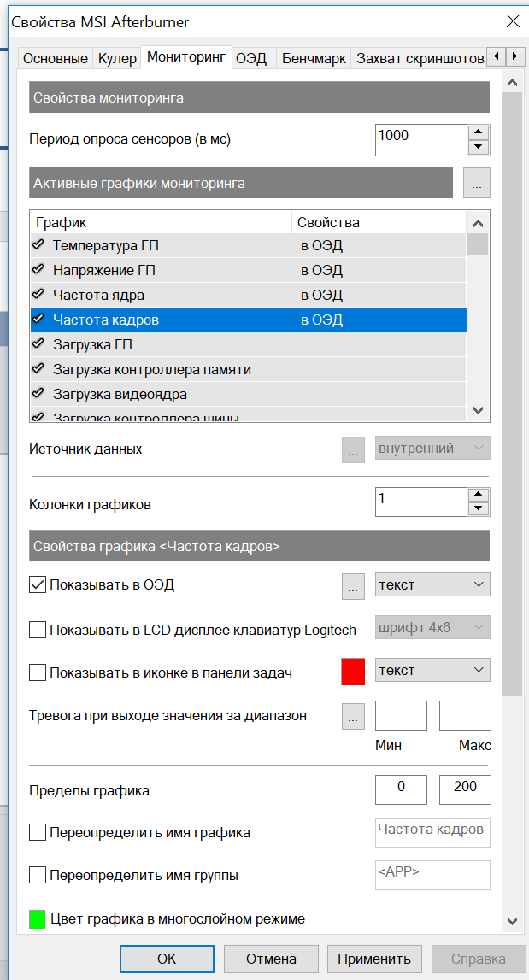This screenshot has height=980, width=529.
Task: Click ellipsis button beside Активные графики мониторинга
Action: [476, 183]
